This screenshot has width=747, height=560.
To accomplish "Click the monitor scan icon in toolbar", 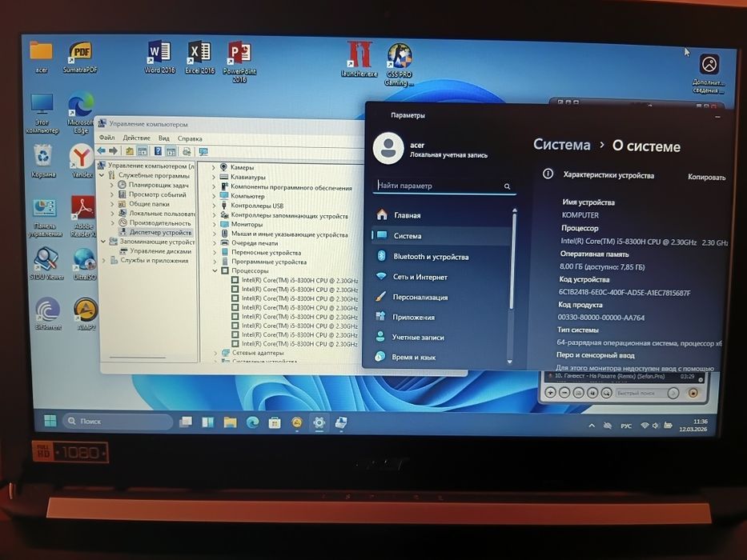I will point(204,152).
